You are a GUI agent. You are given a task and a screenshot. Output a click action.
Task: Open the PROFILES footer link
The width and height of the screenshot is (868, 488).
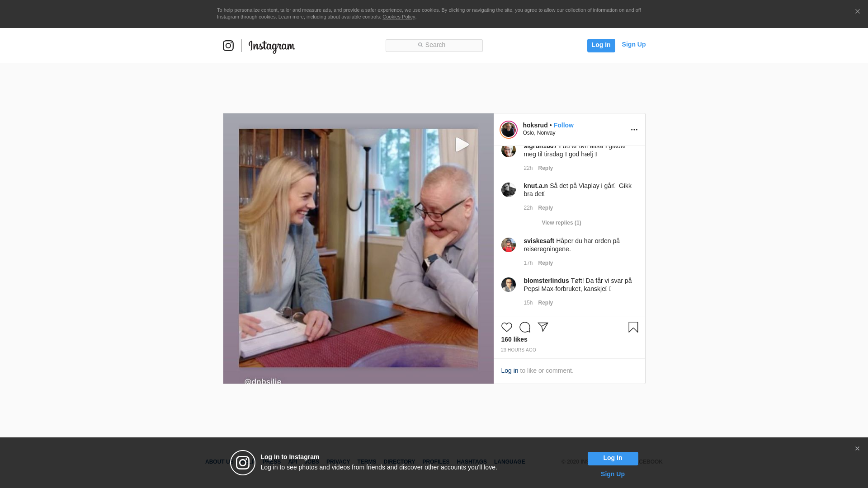tap(436, 462)
